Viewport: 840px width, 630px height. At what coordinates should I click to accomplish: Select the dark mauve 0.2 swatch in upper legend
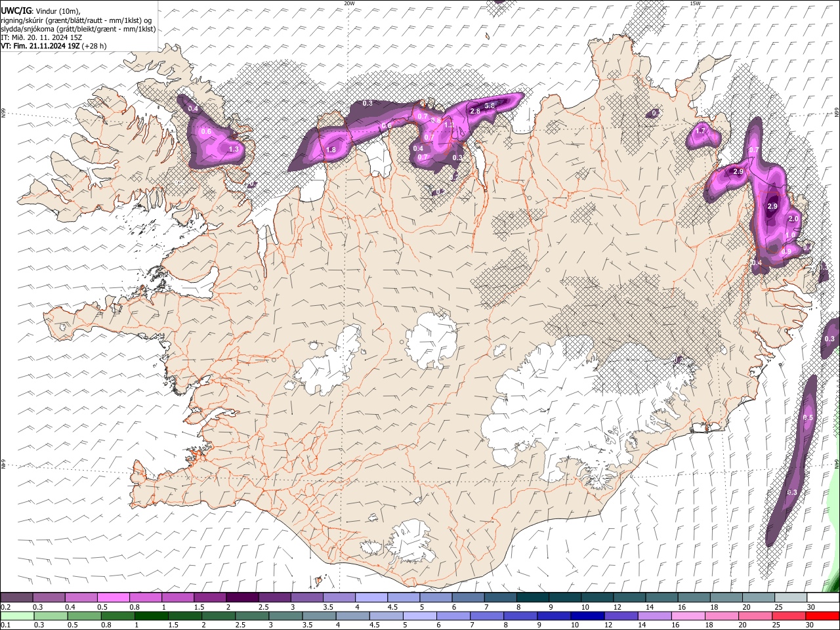pyautogui.click(x=17, y=598)
